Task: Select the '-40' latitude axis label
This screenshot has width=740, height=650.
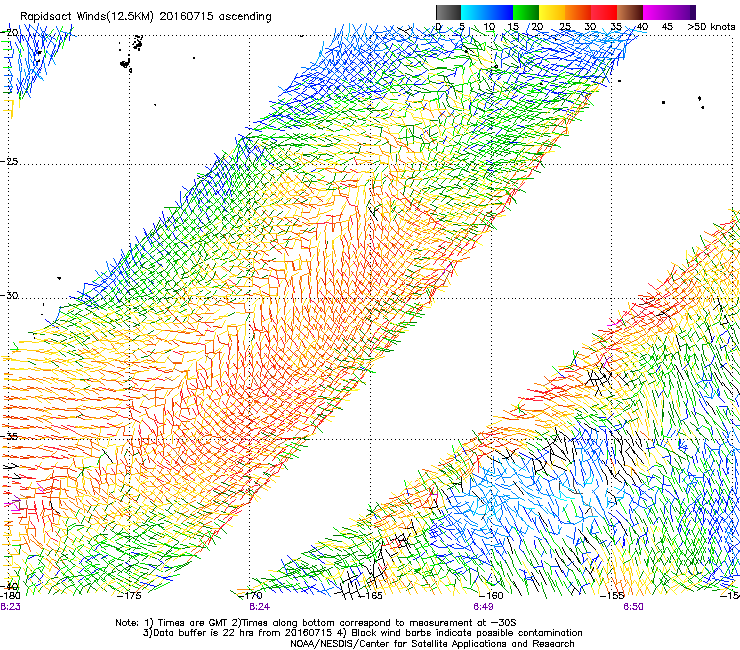Action: pos(9,587)
